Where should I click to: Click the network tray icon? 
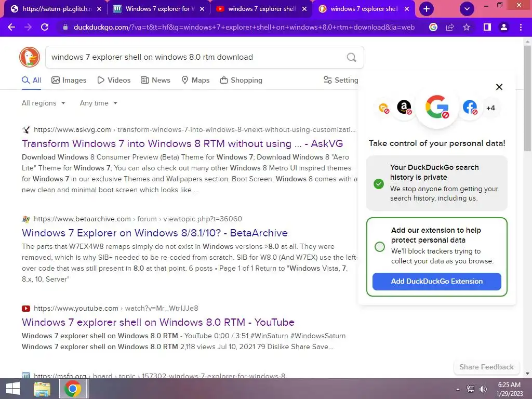point(471,389)
